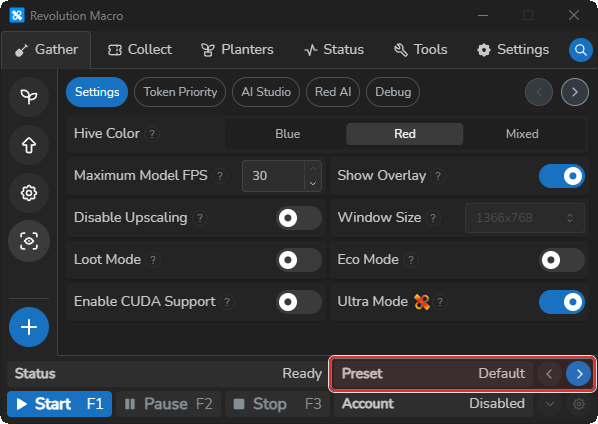This screenshot has height=424, width=598.
Task: Click the Account Disabled status text
Action: 497,403
